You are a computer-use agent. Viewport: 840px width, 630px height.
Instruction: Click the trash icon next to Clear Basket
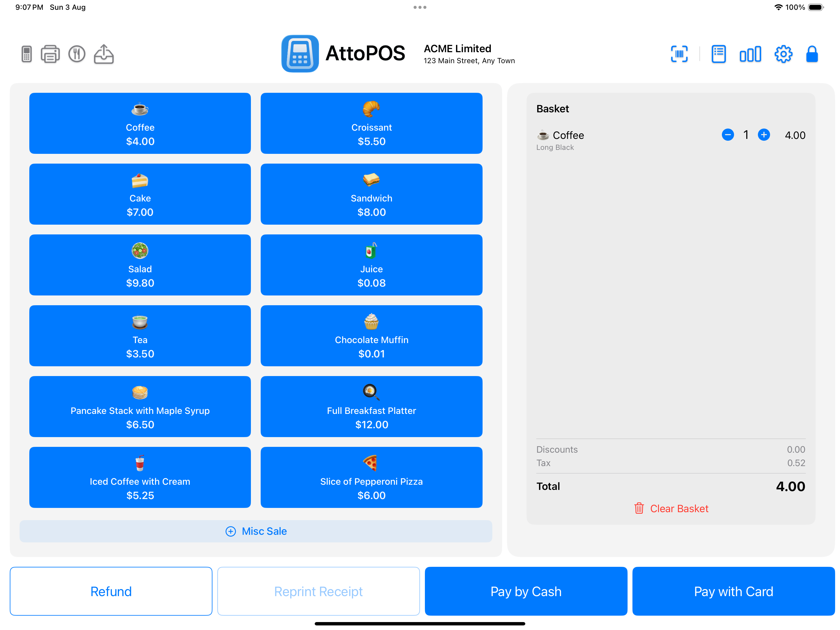pyautogui.click(x=639, y=509)
